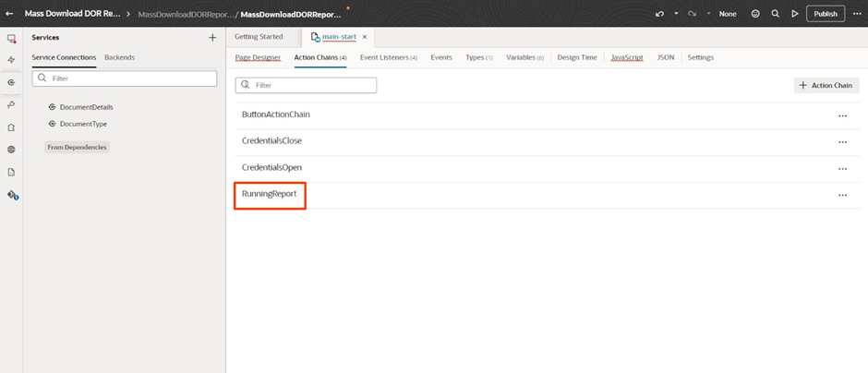Screen dimensions: 868x373
Task: Open the Design Time tab
Action: 577,57
